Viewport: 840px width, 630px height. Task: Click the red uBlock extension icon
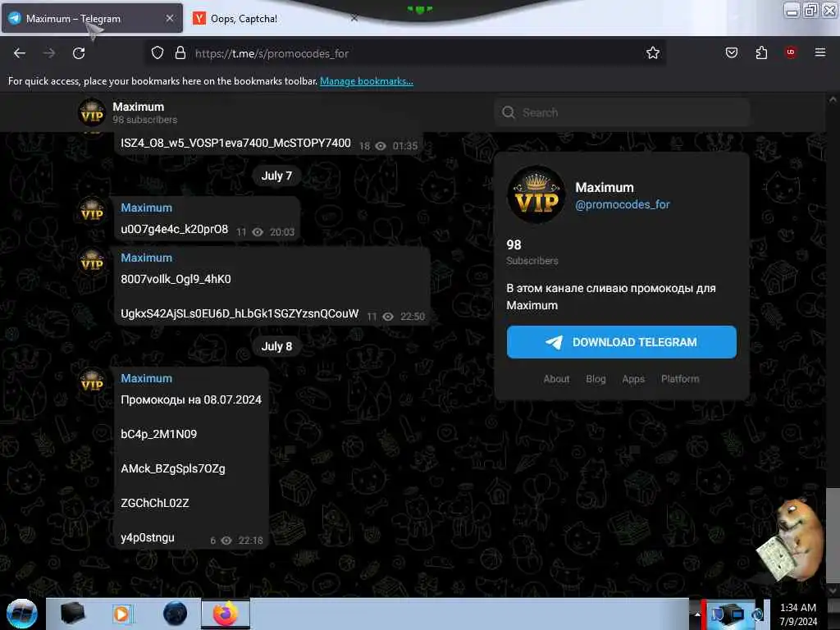[x=791, y=52]
